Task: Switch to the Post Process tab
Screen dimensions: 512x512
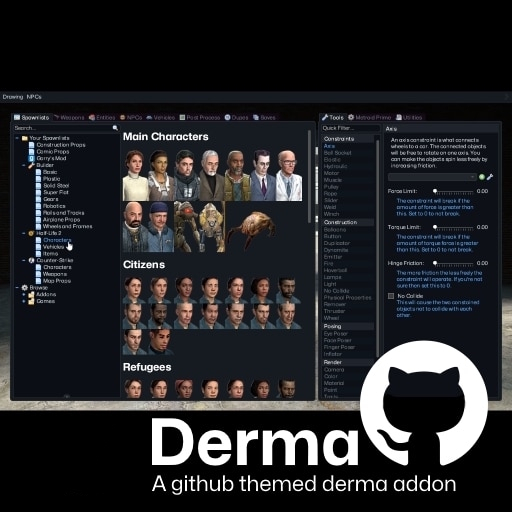Action: point(200,117)
